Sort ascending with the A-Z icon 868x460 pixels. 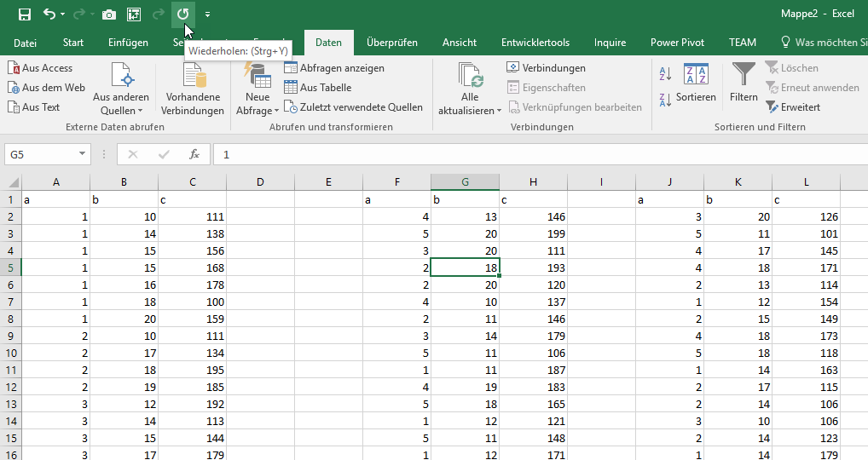666,74
